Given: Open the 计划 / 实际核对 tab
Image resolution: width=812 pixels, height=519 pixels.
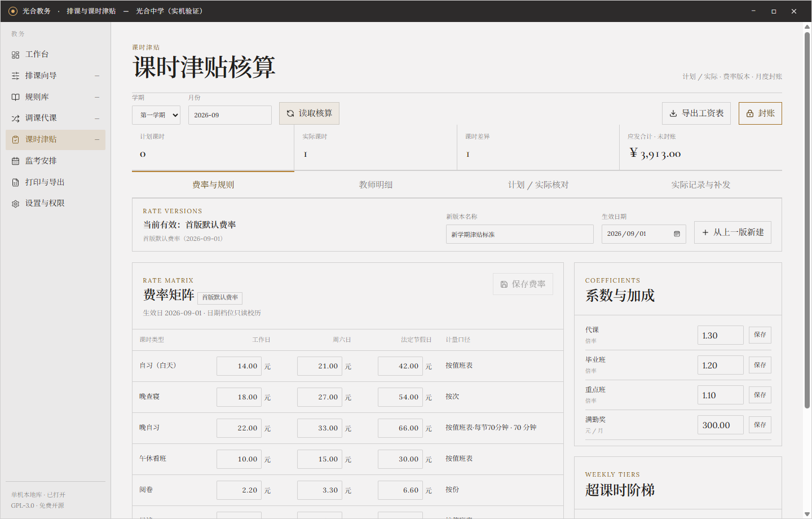Looking at the screenshot, I should click(538, 184).
